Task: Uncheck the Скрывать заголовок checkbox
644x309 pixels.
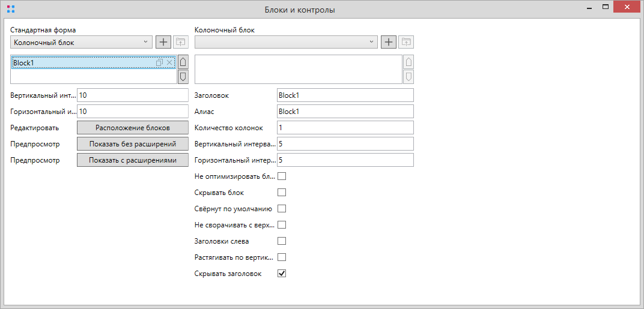Action: click(x=282, y=274)
